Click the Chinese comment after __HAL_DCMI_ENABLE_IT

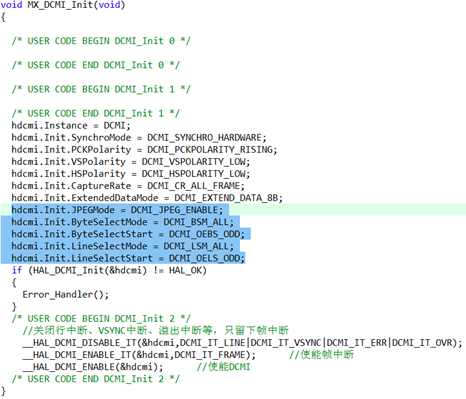[x=322, y=355]
